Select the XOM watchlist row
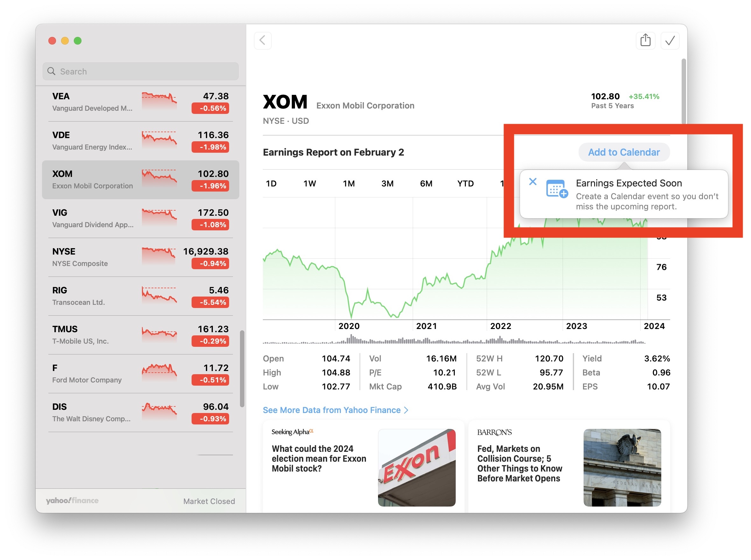Image resolution: width=751 pixels, height=560 pixels. 140,180
